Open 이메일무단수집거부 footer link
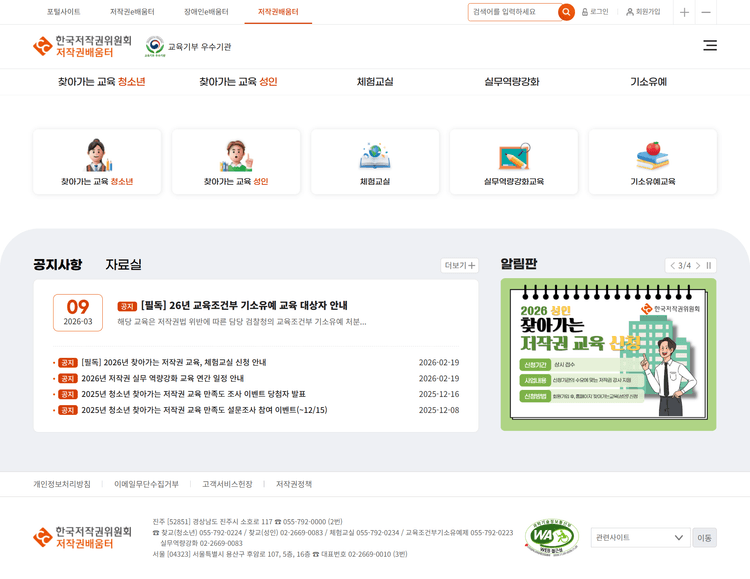Screen dimensions: 750x579 click(146, 484)
